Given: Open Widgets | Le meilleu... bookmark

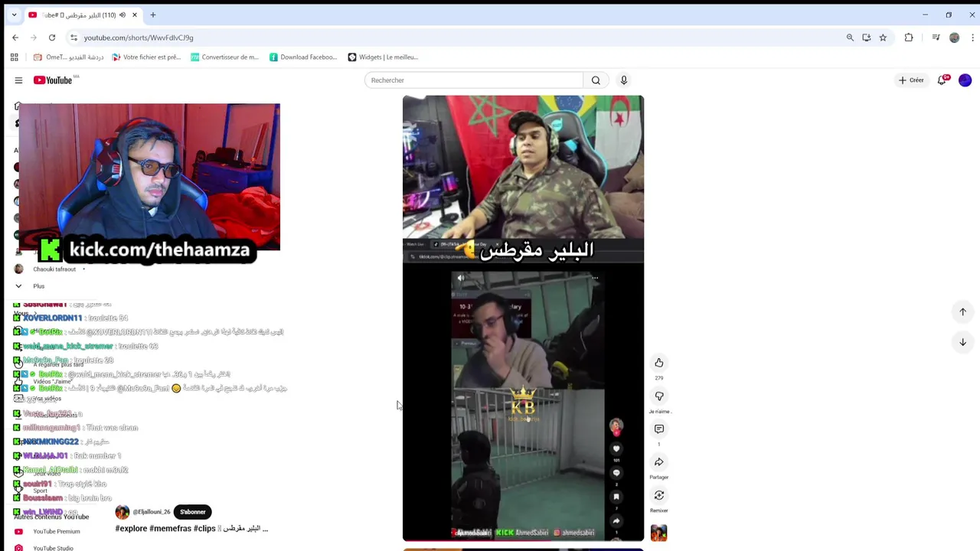Looking at the screenshot, I should 383,57.
